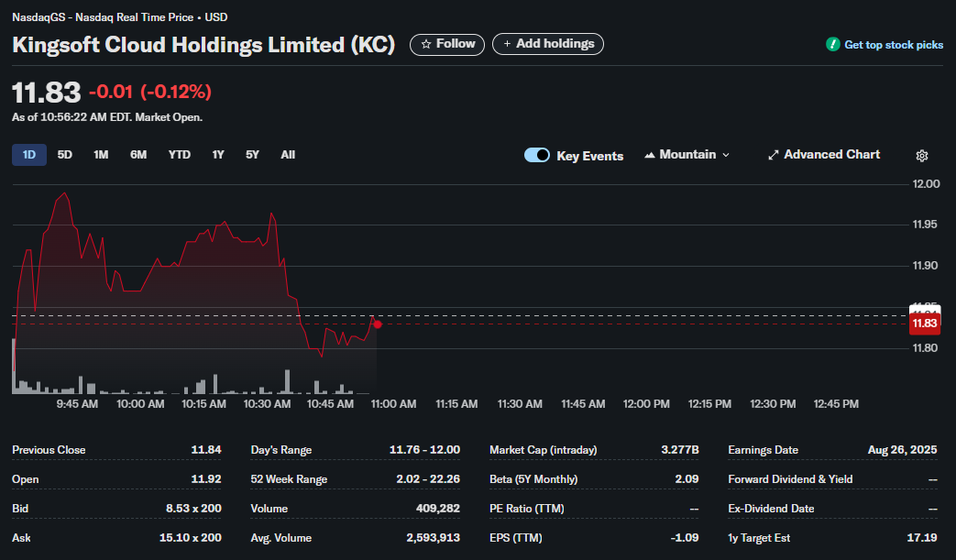Click the Beta (5Y Monthly) label
The width and height of the screenshot is (956, 560).
point(533,479)
